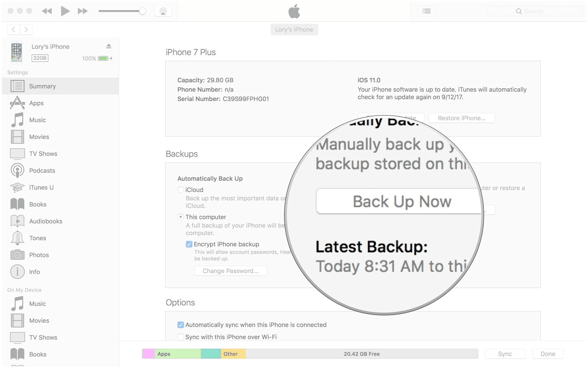This screenshot has height=368, width=588.
Task: Select iCloud automatic backup option
Action: (181, 190)
